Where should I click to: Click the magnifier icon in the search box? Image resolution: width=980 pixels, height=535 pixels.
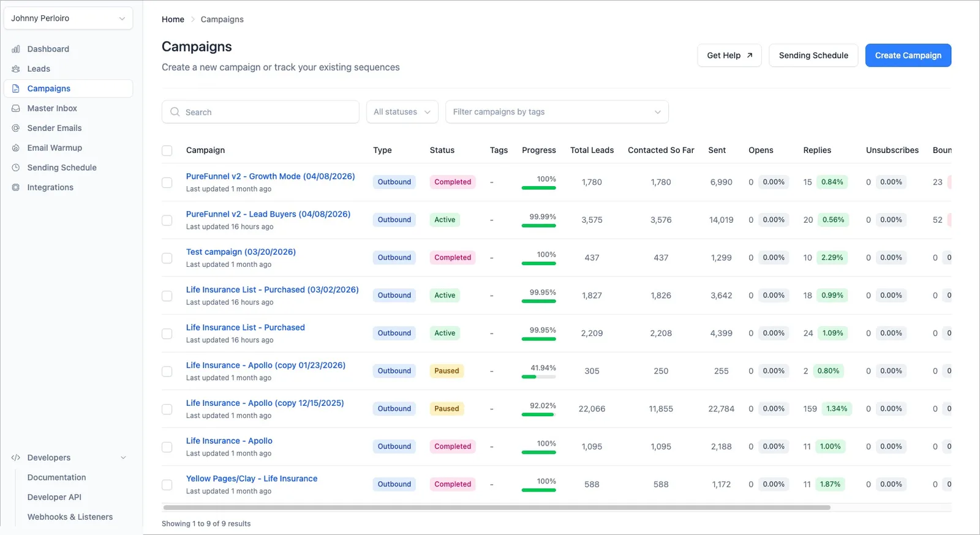coord(175,112)
